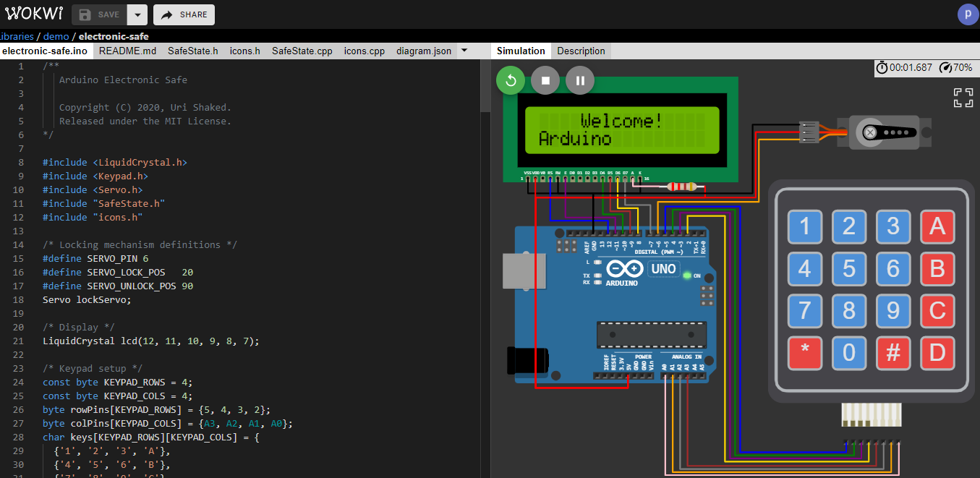Image resolution: width=980 pixels, height=478 pixels.
Task: Click line number 24 in the gutter
Action: (18, 382)
